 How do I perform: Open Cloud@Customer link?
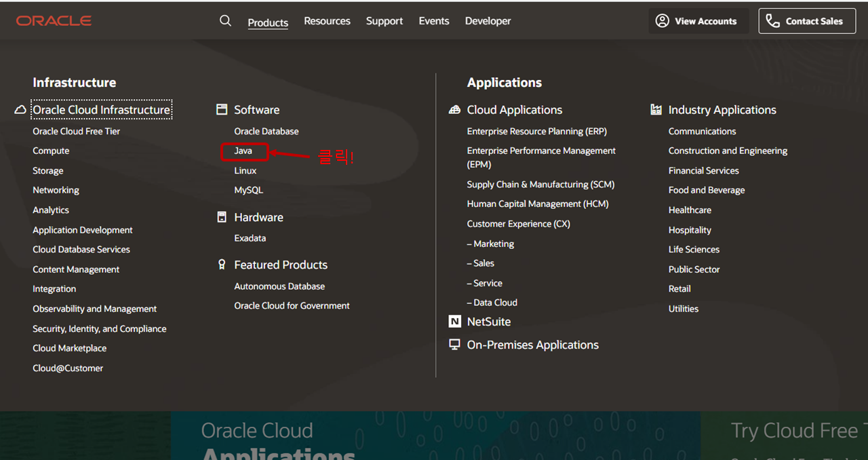pos(68,368)
